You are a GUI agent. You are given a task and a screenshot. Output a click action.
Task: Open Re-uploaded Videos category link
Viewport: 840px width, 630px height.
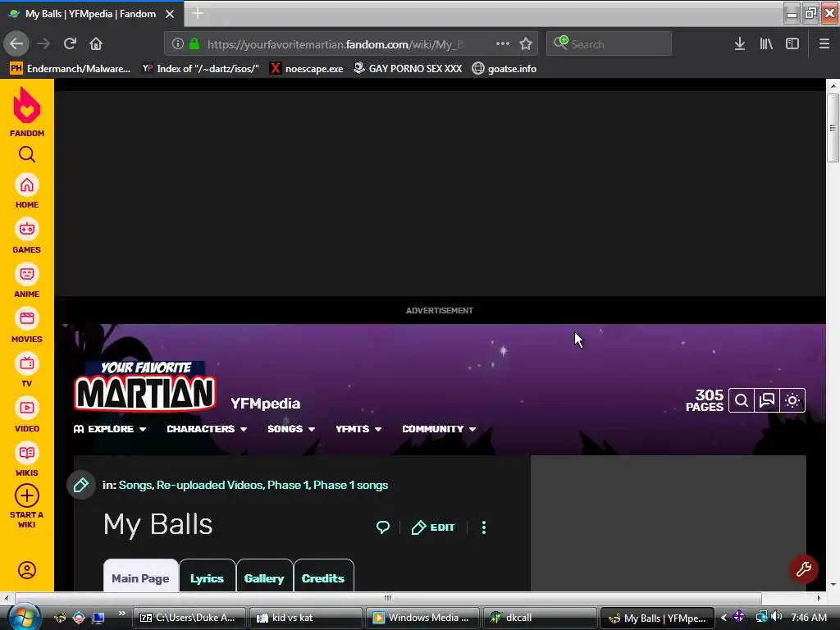coord(209,486)
